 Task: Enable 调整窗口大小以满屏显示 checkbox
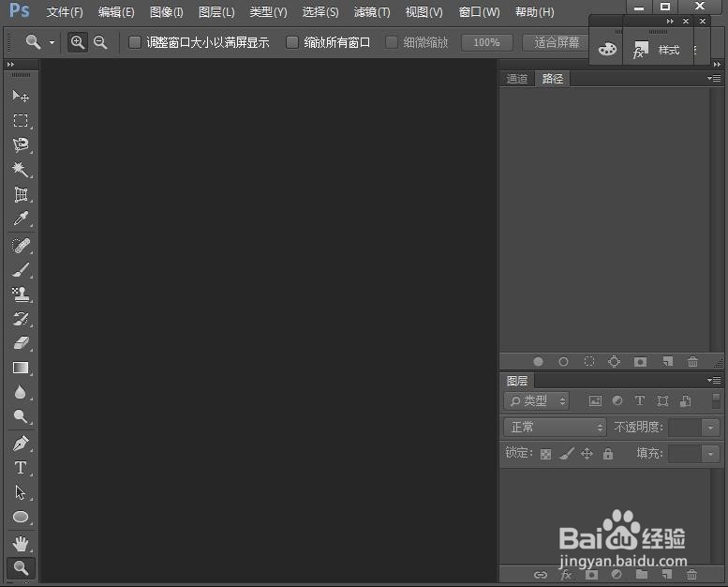135,43
